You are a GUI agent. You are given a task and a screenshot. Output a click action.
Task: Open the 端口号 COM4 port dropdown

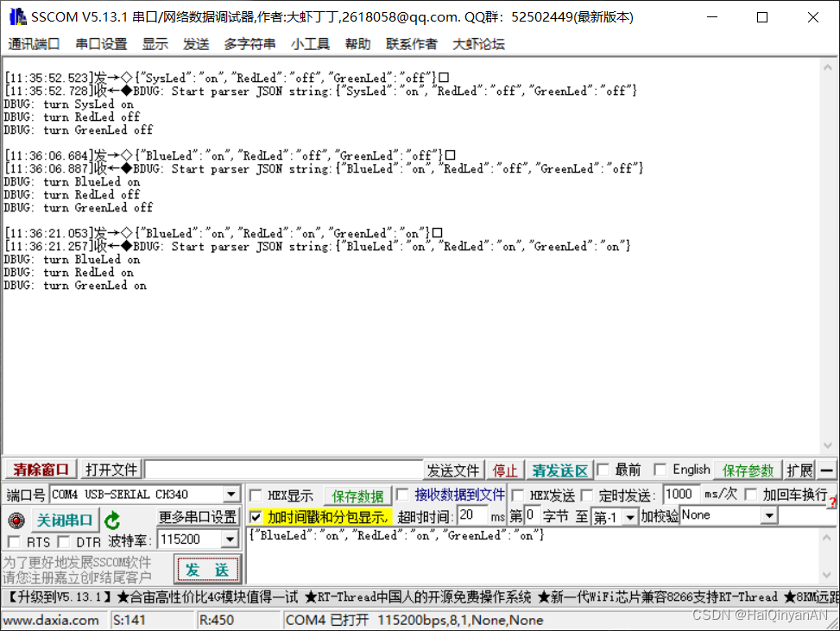(x=231, y=495)
